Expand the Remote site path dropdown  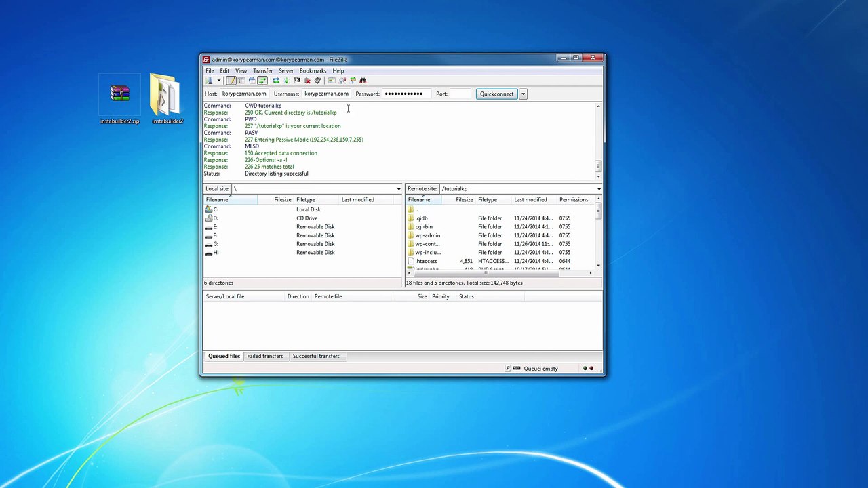[x=599, y=189]
